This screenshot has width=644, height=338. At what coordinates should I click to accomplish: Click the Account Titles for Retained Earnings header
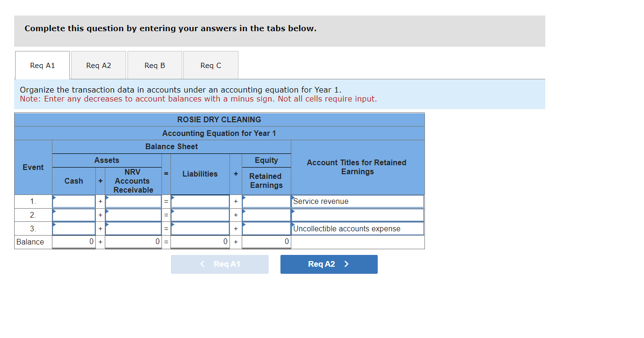point(357,167)
